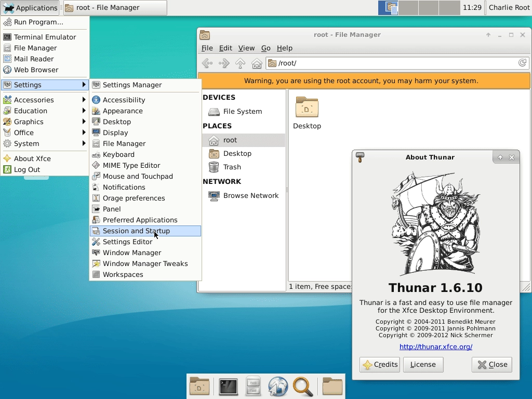Screen dimensions: 532x399
Task: Click the panel clock showing 11:29
Action: click(472, 7)
